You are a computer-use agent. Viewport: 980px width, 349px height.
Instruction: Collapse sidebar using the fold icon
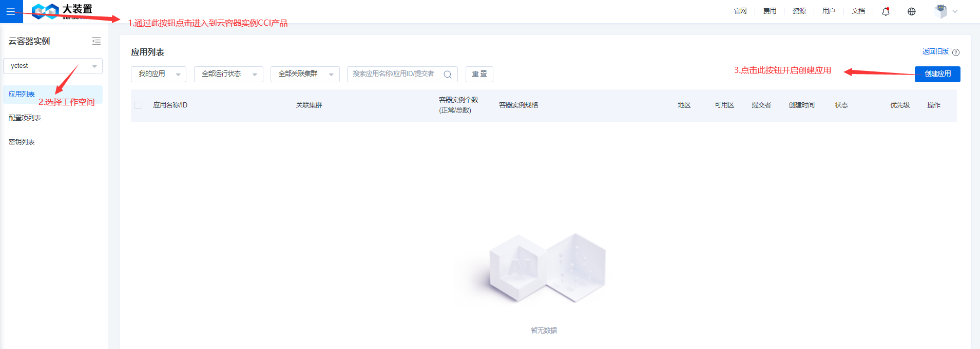pyautogui.click(x=96, y=41)
